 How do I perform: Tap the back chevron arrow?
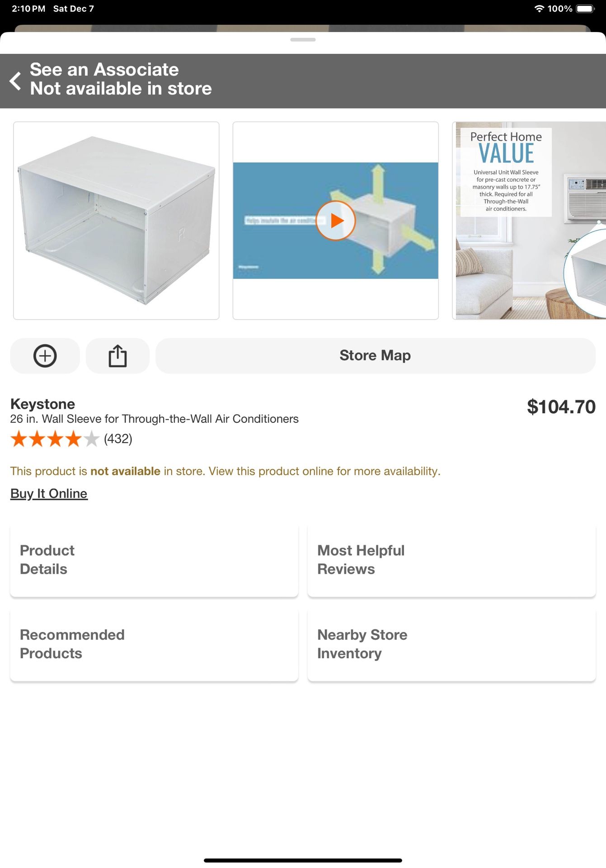click(x=15, y=81)
